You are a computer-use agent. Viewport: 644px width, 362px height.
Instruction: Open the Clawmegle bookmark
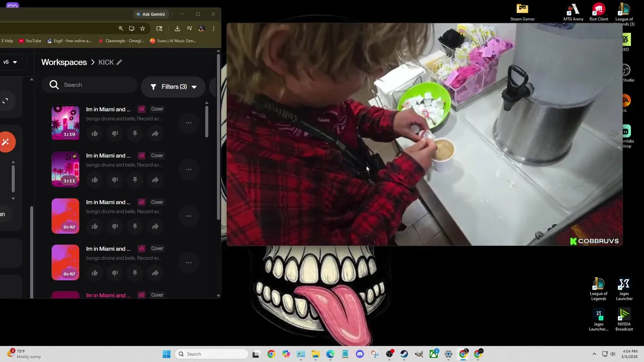pyautogui.click(x=121, y=41)
